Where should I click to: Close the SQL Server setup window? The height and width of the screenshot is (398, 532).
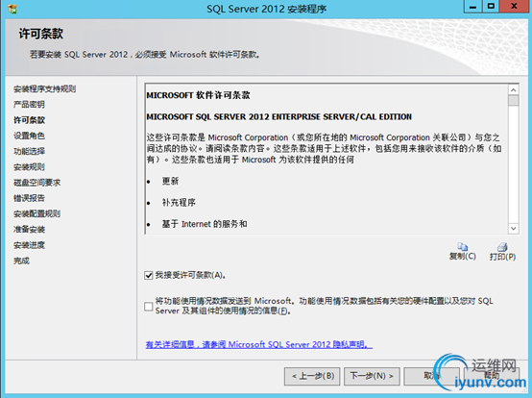(514, 7)
